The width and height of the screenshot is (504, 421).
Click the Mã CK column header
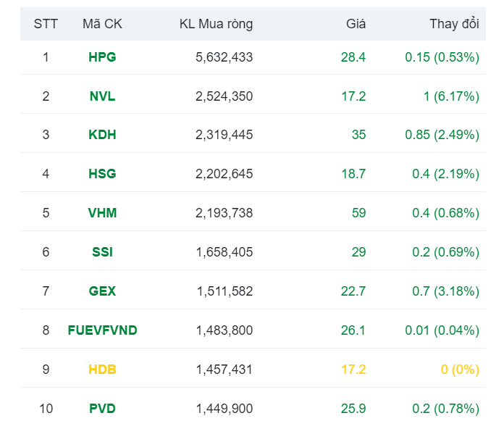click(x=102, y=24)
